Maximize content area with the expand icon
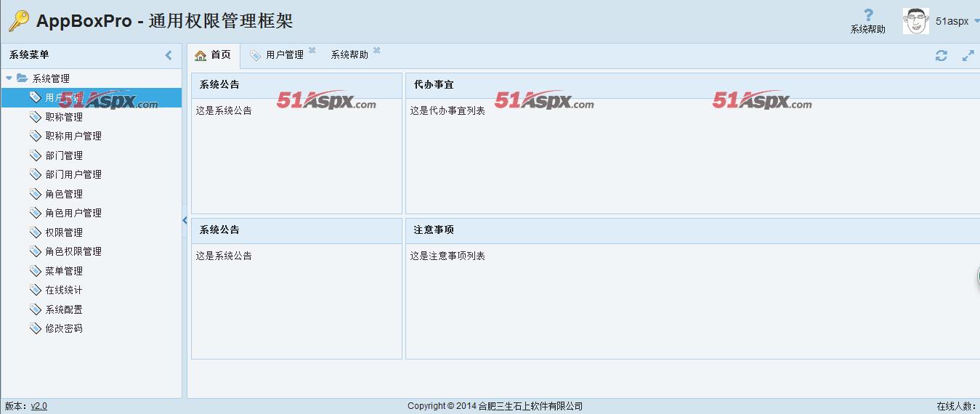Image resolution: width=980 pixels, height=414 pixels. point(968,55)
